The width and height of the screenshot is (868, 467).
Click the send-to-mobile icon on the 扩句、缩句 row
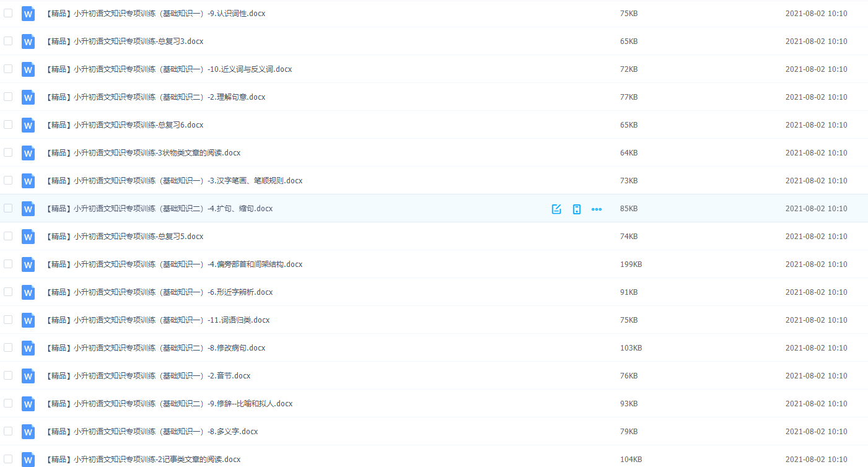[576, 209]
